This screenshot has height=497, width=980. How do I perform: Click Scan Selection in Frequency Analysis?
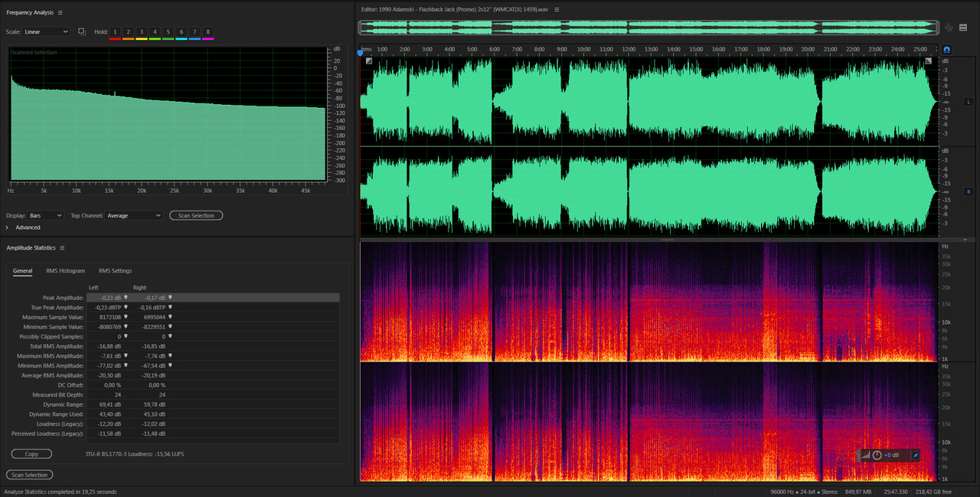pos(196,216)
